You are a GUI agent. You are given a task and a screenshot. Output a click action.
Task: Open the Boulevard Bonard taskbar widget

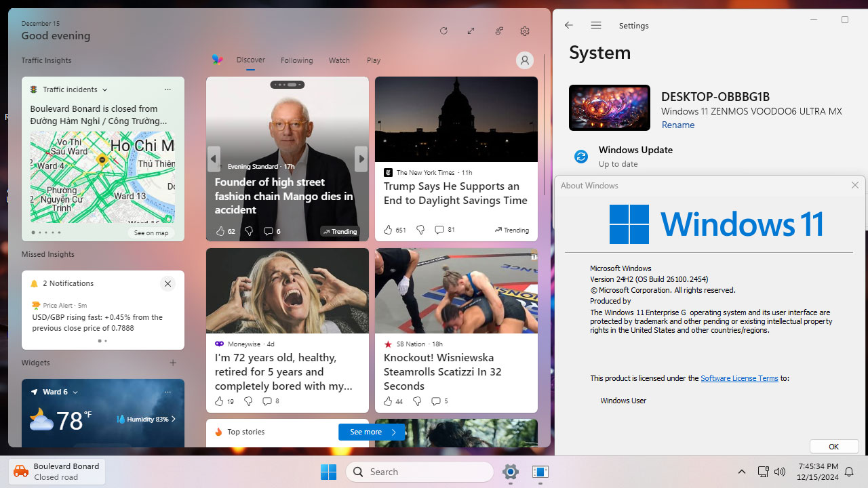57,472
